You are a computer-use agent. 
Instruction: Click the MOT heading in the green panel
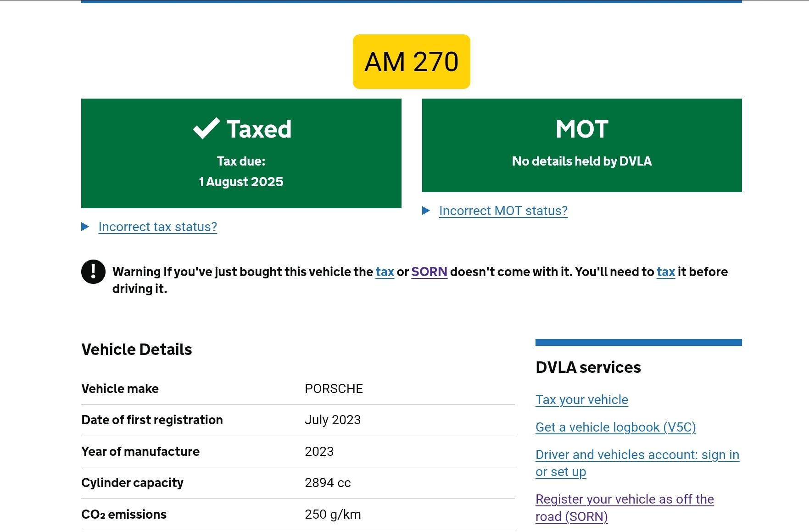click(582, 129)
